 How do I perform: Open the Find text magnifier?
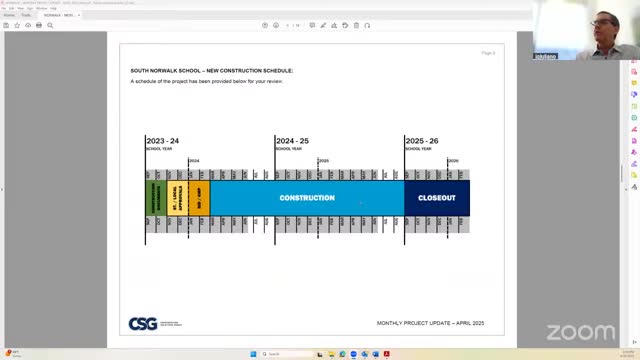(x=50, y=25)
